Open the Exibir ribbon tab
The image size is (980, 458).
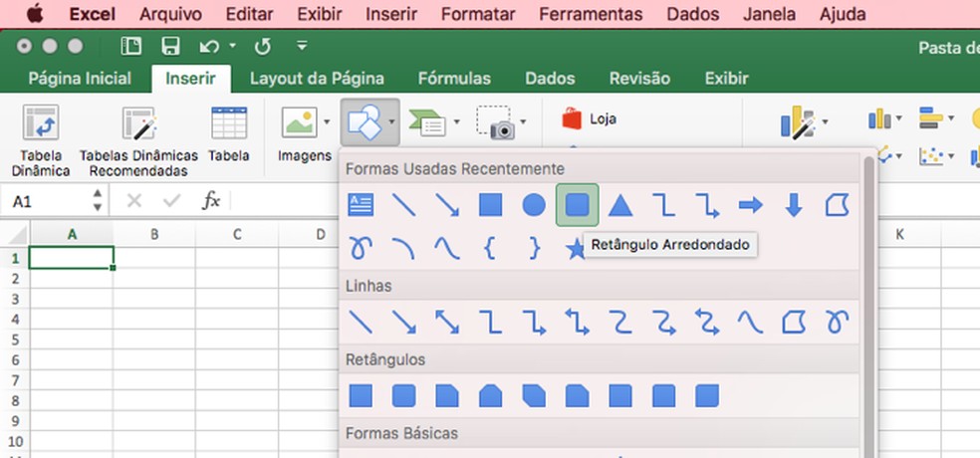click(x=726, y=79)
